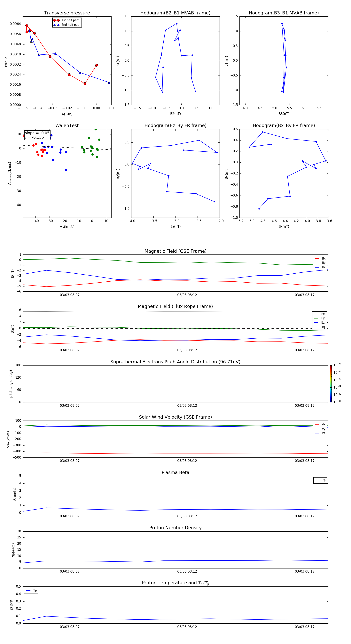Click the 'Vy' legend entry
The height and width of the screenshot is (644, 351).
tap(320, 429)
